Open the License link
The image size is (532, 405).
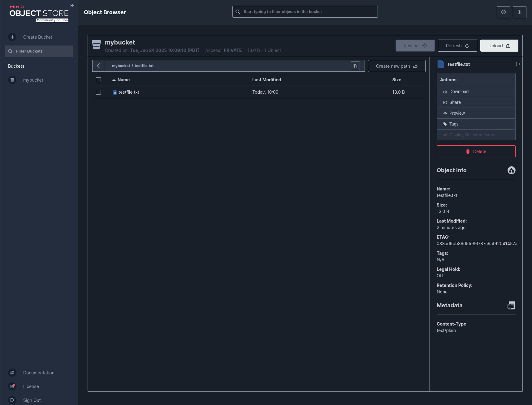click(31, 386)
